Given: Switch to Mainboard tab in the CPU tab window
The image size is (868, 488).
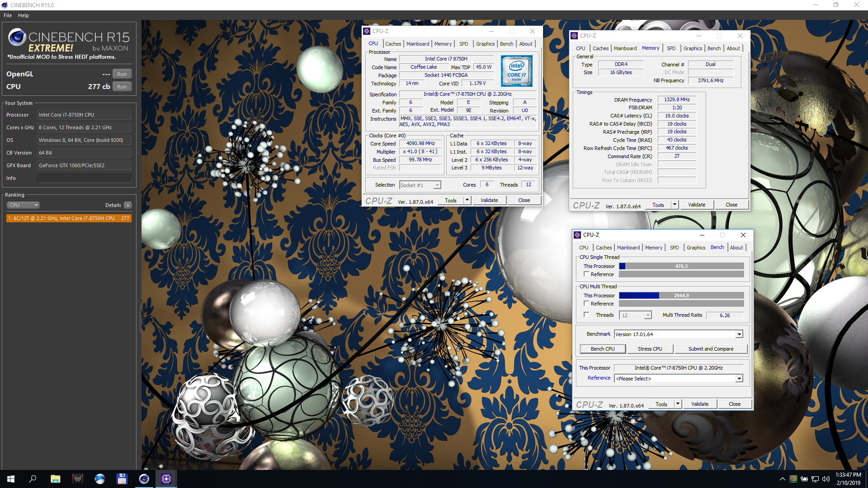Looking at the screenshot, I should tap(418, 44).
